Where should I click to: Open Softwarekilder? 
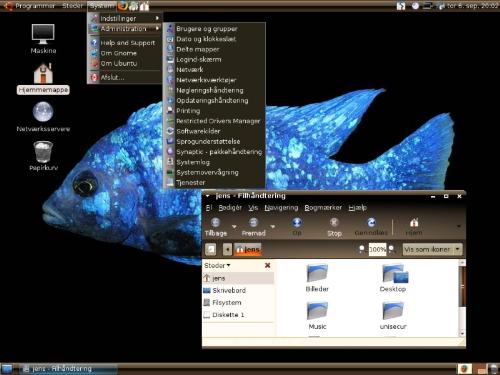pos(214,131)
